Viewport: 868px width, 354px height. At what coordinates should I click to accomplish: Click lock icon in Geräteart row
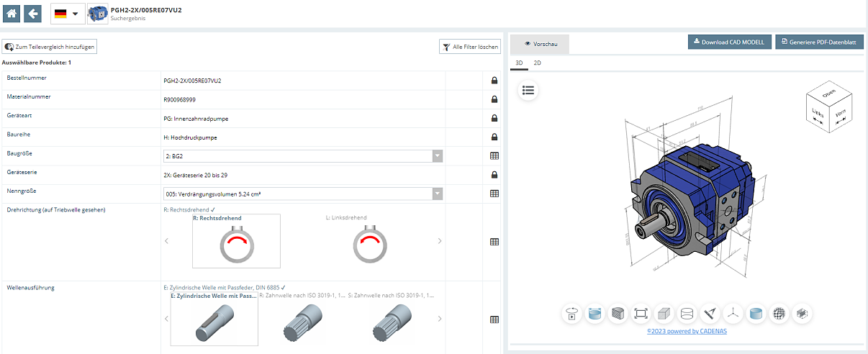pyautogui.click(x=494, y=118)
